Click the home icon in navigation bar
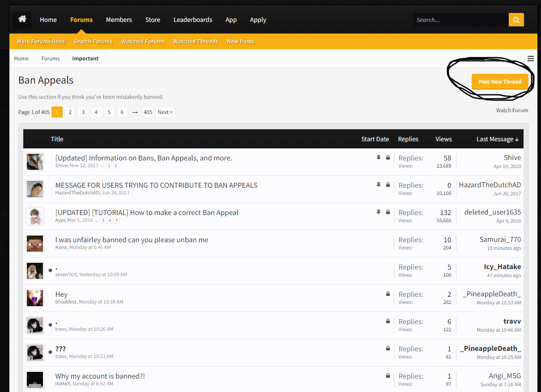This screenshot has height=392, width=541. [22, 20]
